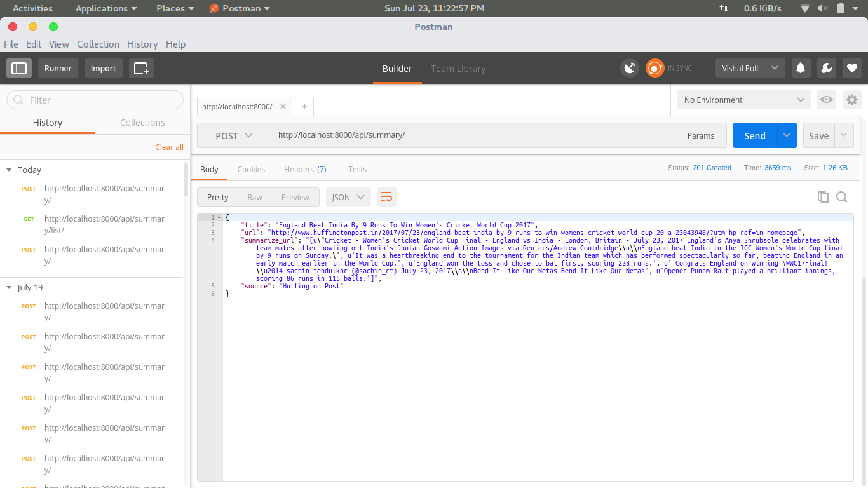This screenshot has width=868, height=488.
Task: Open Send button dropdown arrow
Action: click(787, 135)
